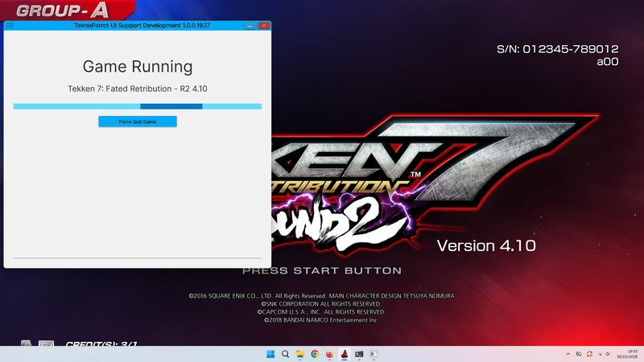644x362 pixels.
Task: Click the Bandai Namco copyright line
Action: [321, 320]
